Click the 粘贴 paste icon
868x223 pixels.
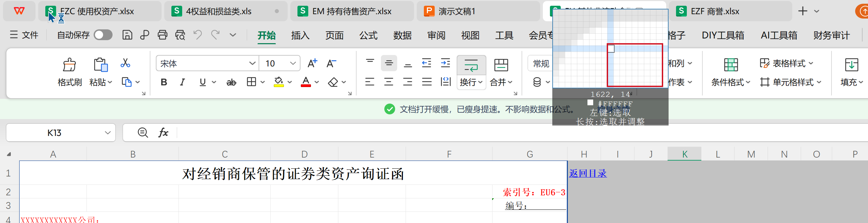[x=100, y=64]
